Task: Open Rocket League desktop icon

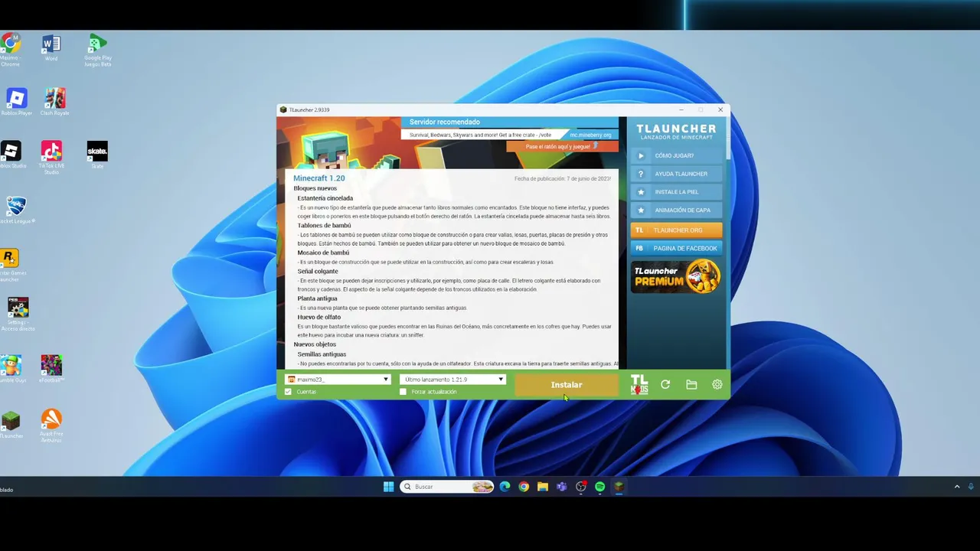Action: 16,210
